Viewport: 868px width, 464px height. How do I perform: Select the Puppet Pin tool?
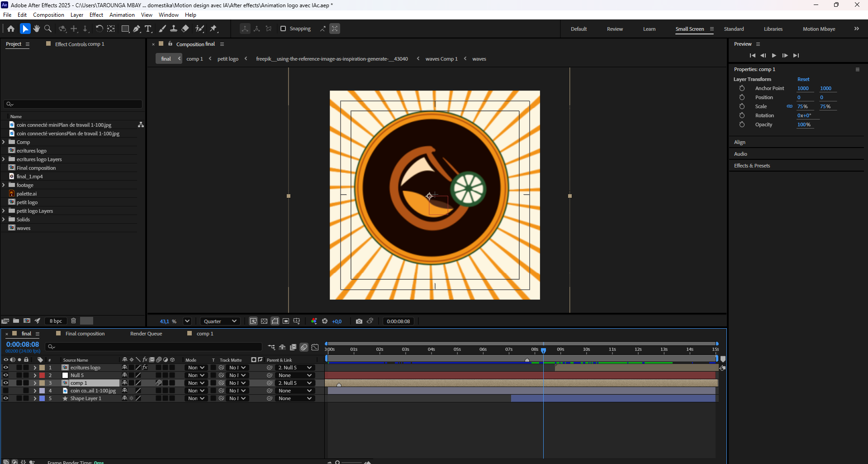(x=213, y=29)
